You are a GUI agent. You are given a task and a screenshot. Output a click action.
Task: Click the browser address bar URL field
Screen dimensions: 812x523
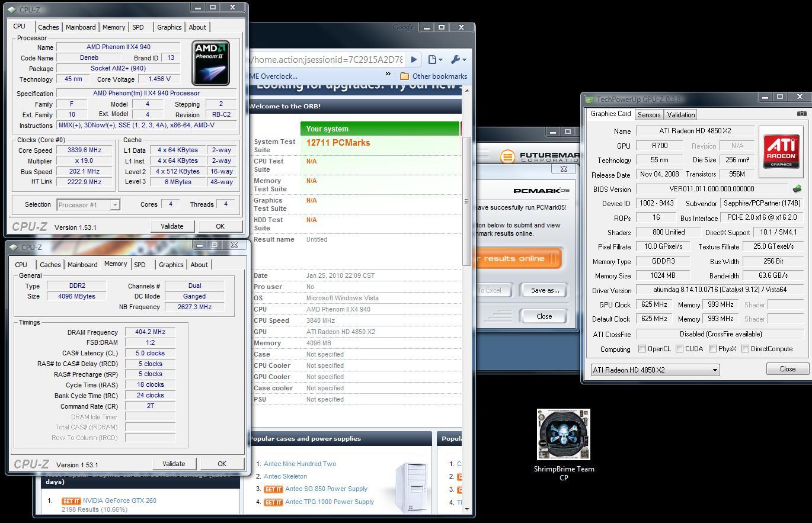coord(328,59)
